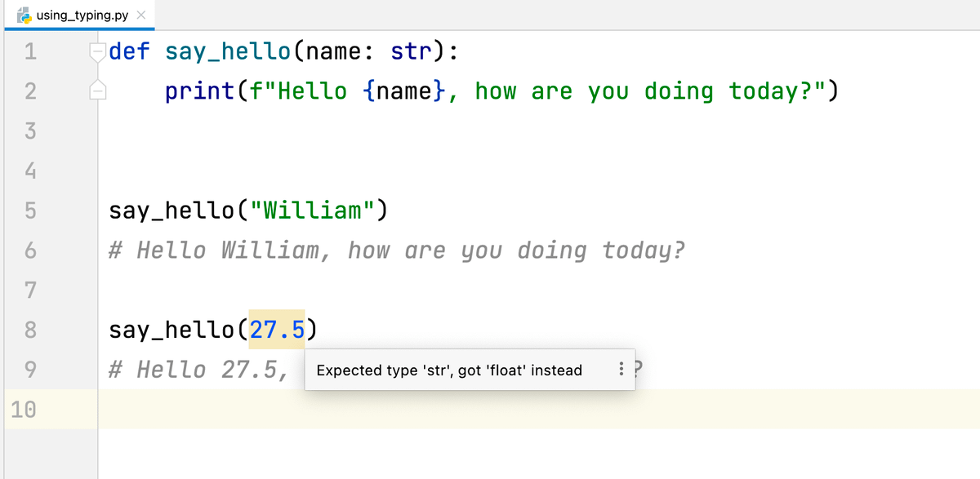Click the "William" string argument on line 5
The image size is (980, 479).
click(x=314, y=210)
